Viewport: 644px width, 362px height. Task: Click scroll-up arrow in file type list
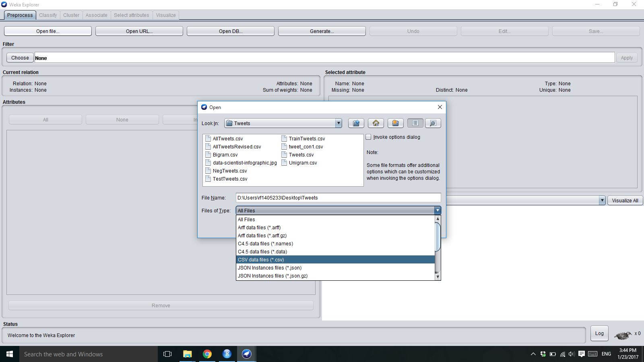(438, 219)
